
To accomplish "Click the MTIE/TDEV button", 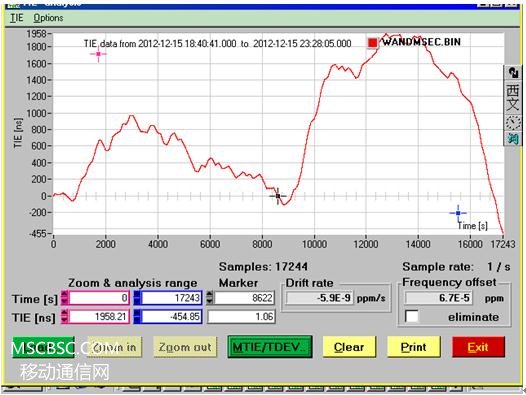I will tap(270, 347).
